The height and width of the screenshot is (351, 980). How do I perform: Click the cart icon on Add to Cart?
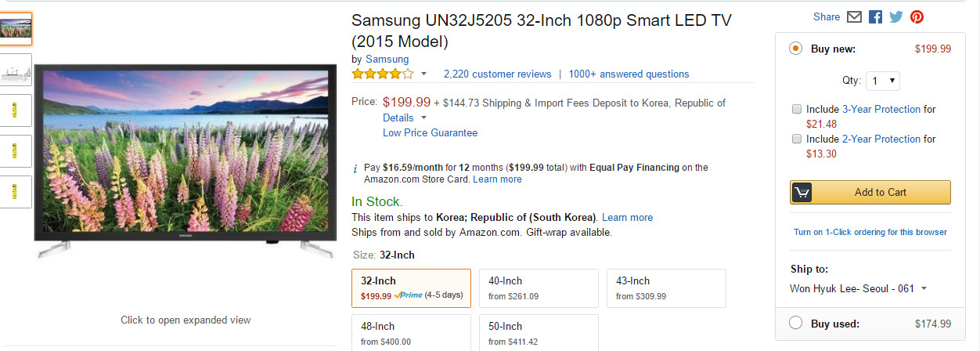(802, 192)
